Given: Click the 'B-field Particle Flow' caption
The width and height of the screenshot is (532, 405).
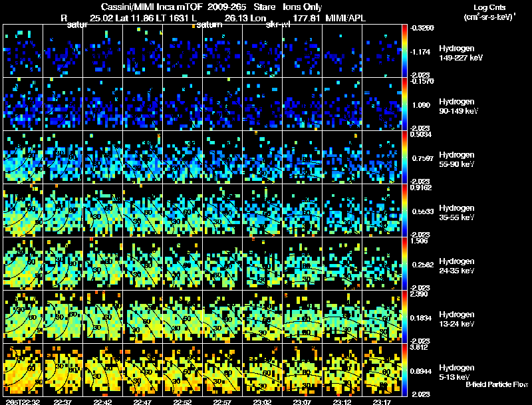Looking at the screenshot, I should click(x=497, y=384).
